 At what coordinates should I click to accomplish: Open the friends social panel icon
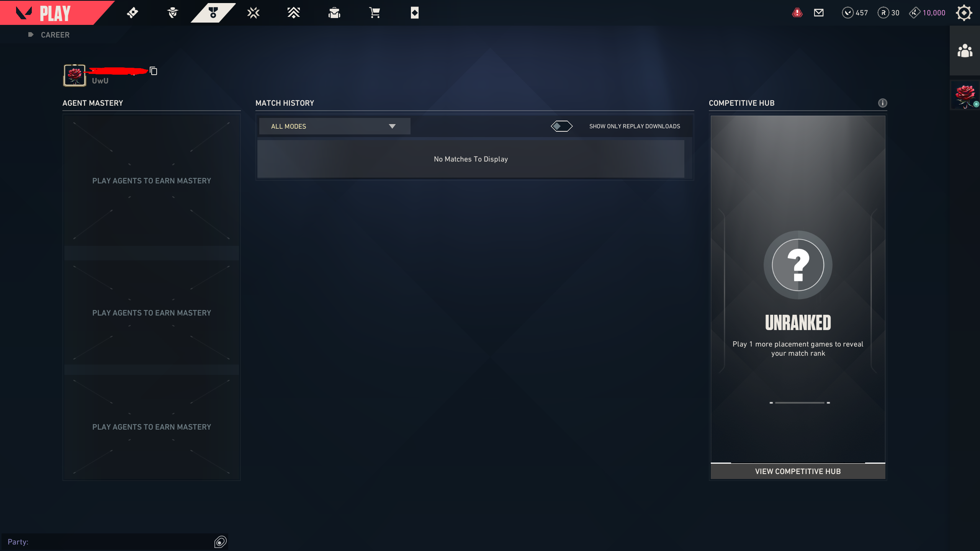965,51
